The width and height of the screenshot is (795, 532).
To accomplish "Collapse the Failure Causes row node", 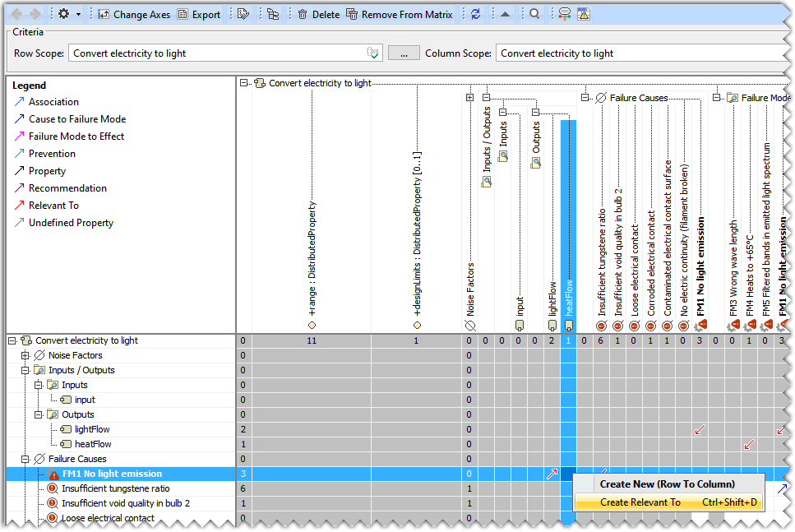I will pos(25,459).
